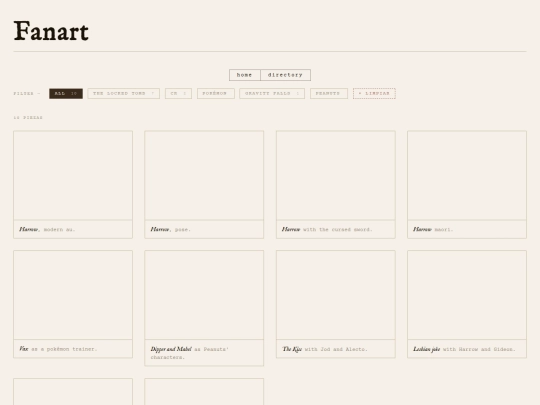
Task: Click the Fanart page heading
Action: pos(51,31)
